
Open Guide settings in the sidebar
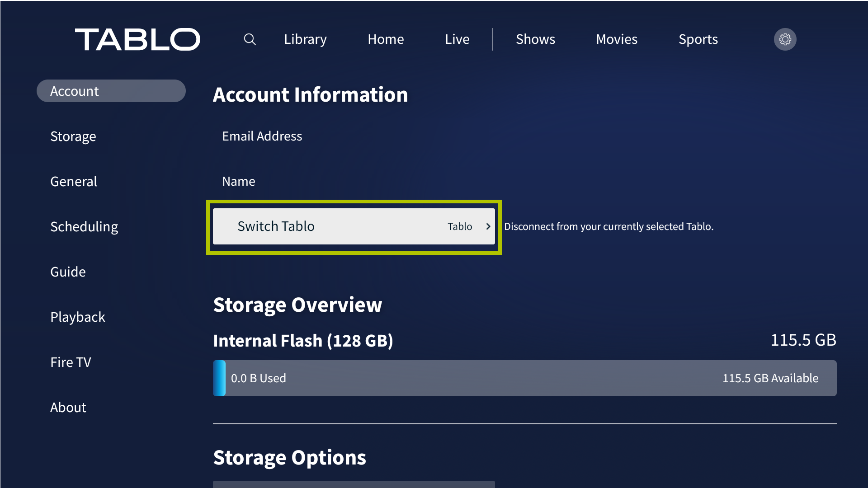pos(68,272)
